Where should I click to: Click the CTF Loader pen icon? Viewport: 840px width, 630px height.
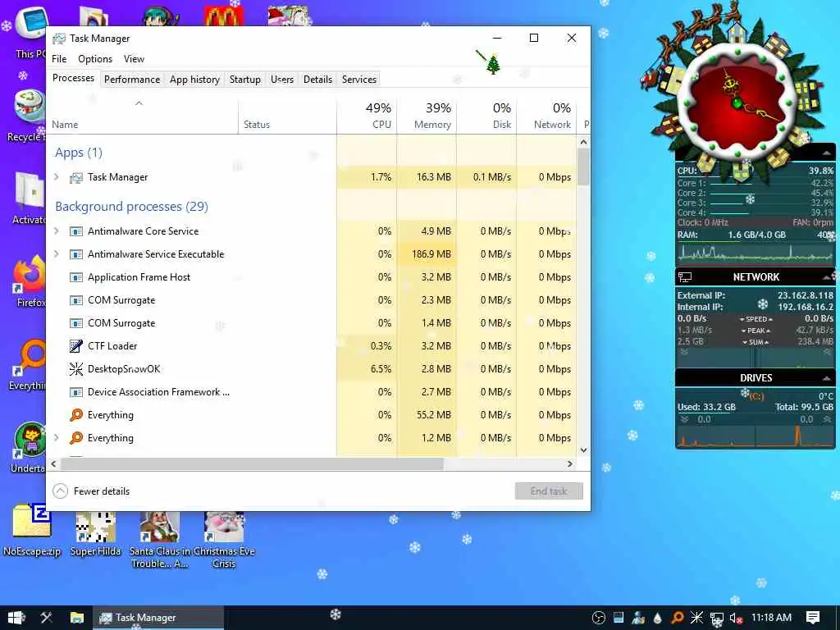(76, 346)
